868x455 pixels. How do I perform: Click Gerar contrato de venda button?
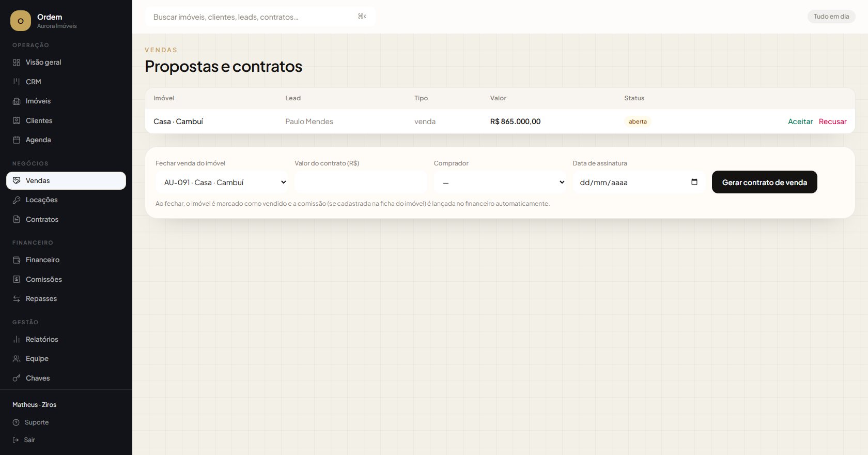(764, 182)
